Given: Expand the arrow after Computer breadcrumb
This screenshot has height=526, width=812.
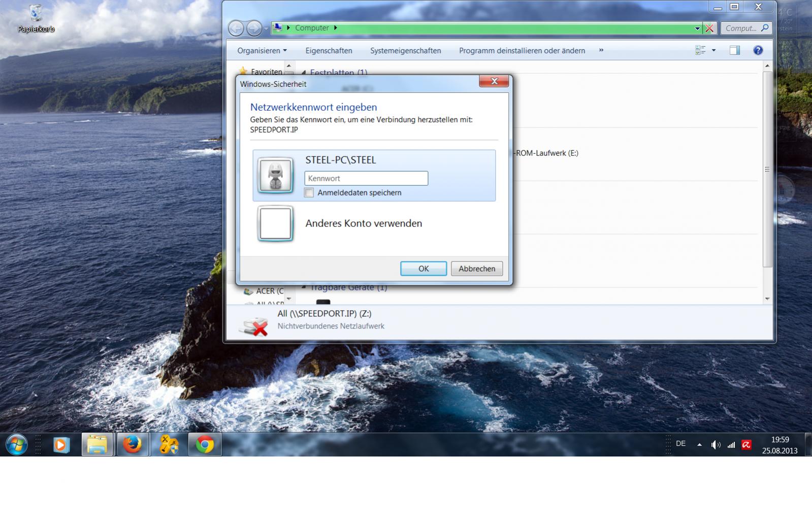Looking at the screenshot, I should [336, 28].
